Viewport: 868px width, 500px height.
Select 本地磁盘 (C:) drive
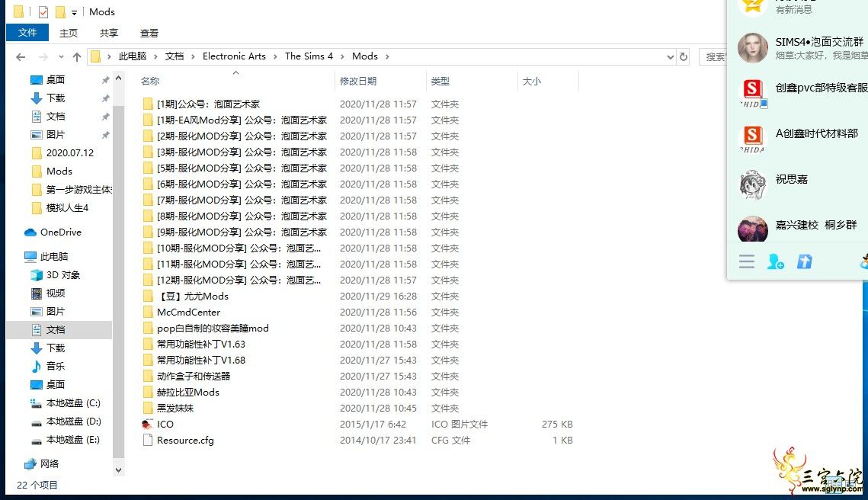pos(73,402)
